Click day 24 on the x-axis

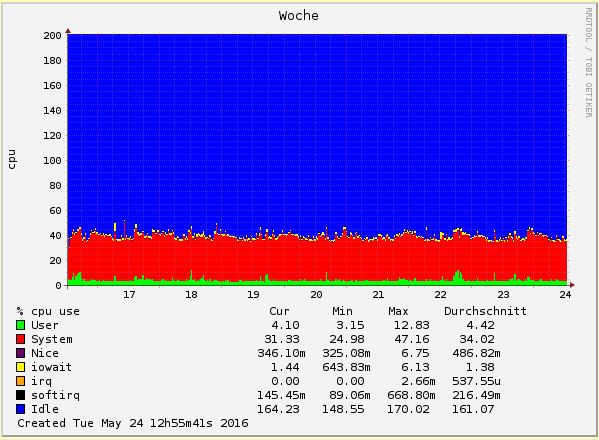coord(565,294)
